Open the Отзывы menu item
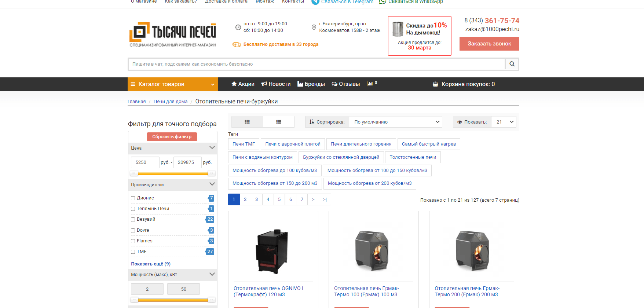644x308 pixels. point(346,84)
